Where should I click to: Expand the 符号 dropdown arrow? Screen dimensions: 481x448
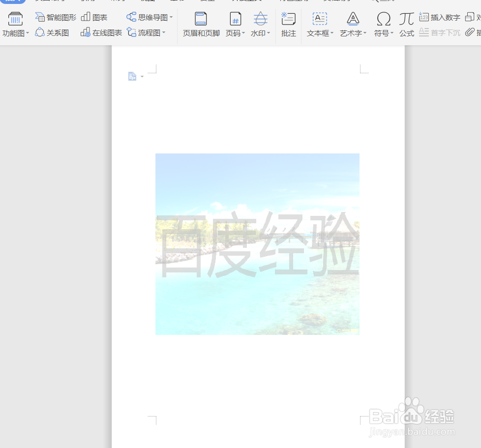tap(391, 33)
